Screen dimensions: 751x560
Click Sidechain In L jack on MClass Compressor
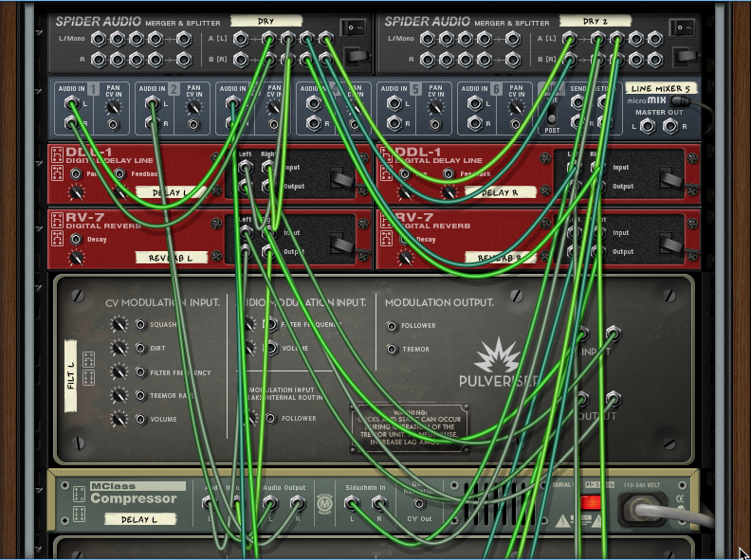coord(352,502)
